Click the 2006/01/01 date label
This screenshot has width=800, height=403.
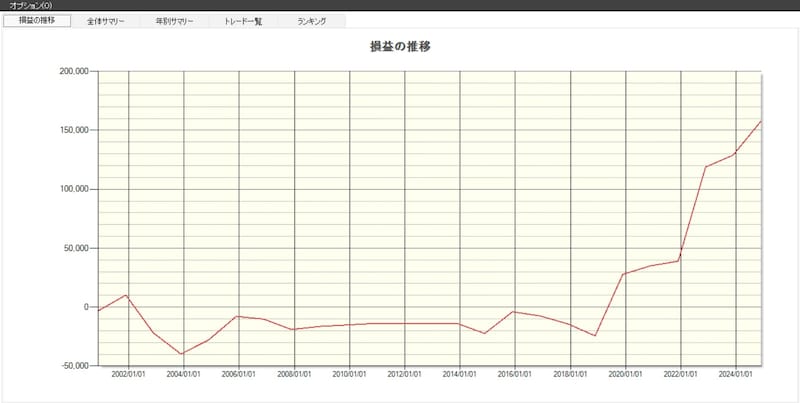click(239, 373)
